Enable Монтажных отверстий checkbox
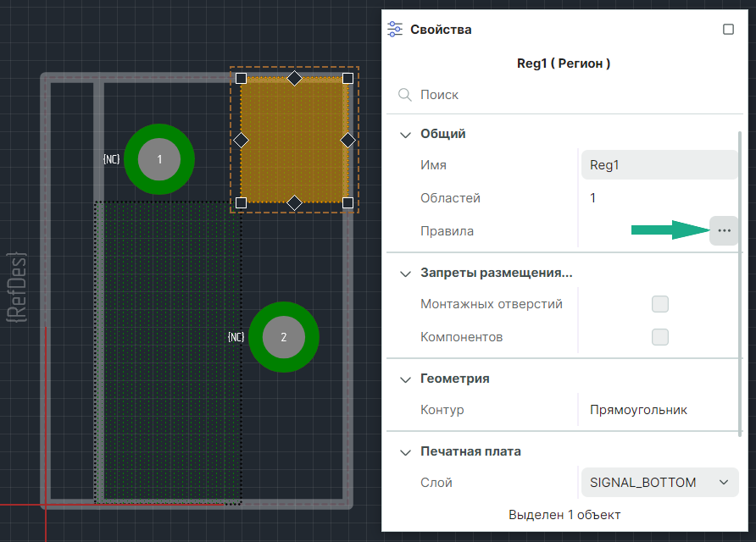This screenshot has height=542, width=756. 659,304
